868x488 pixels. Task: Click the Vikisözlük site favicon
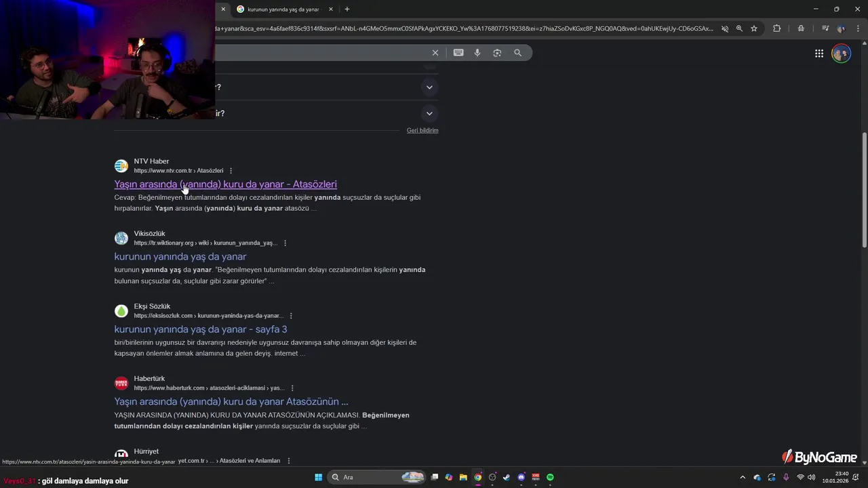pos(121,239)
